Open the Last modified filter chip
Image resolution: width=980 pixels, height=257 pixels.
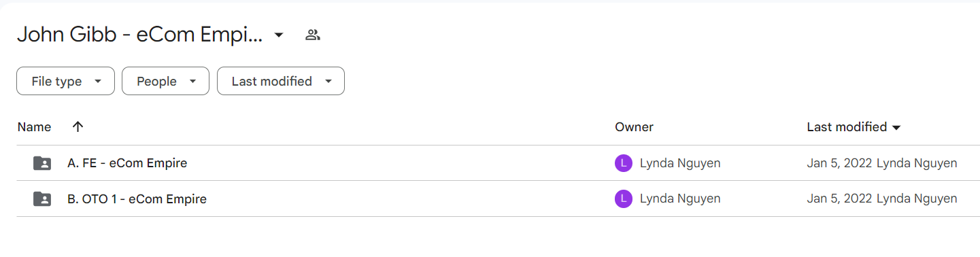coord(281,81)
